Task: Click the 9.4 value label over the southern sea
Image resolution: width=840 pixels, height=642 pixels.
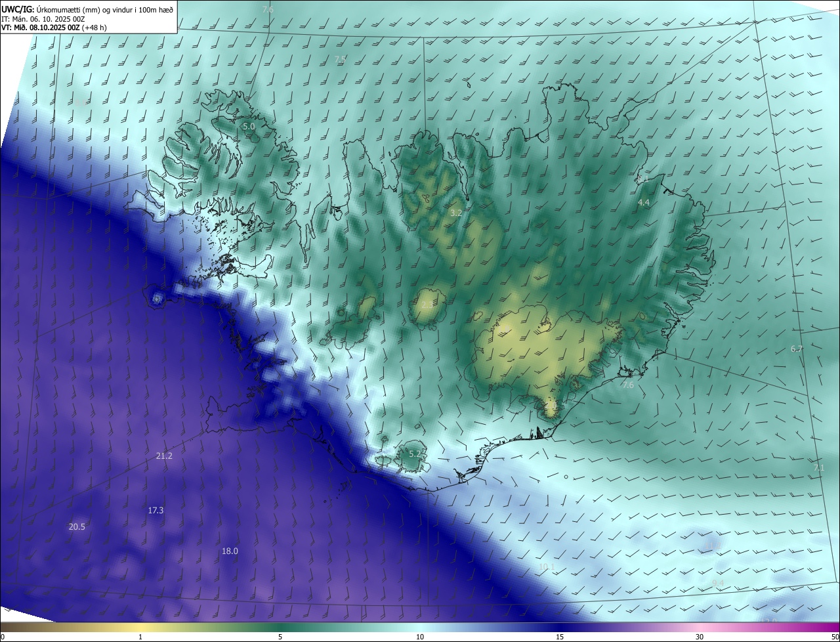Action: [x=718, y=583]
